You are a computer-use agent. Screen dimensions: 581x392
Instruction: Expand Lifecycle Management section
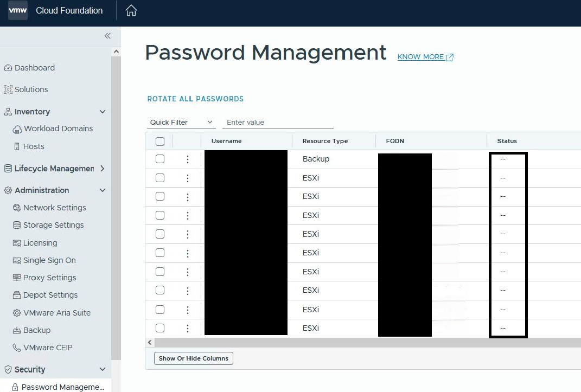coord(103,169)
